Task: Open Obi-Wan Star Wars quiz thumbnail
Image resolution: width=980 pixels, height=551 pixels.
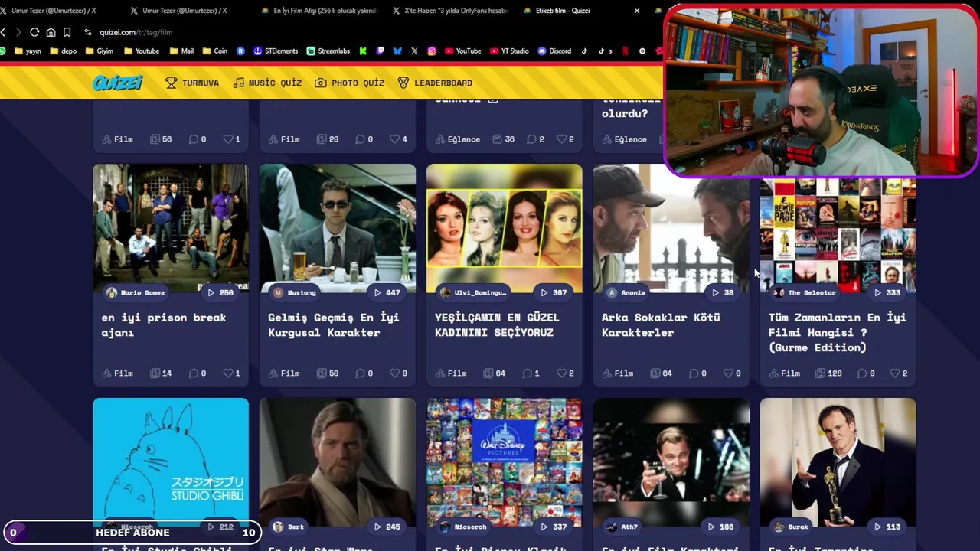Action: pos(338,461)
